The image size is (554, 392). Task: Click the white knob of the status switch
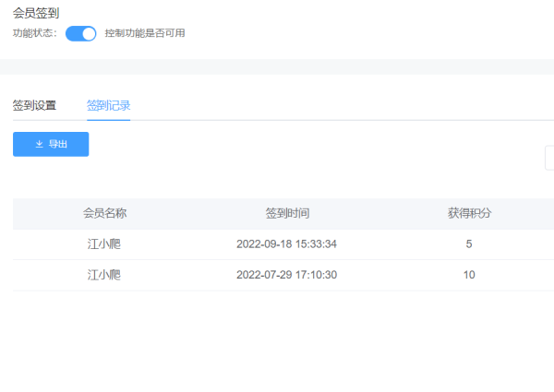pos(89,34)
